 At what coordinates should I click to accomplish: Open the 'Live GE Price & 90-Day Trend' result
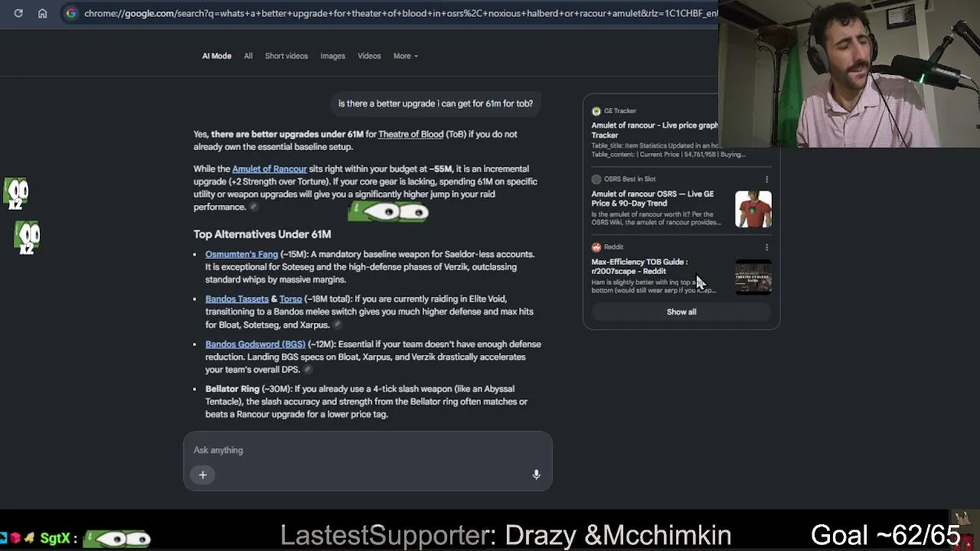[652, 199]
